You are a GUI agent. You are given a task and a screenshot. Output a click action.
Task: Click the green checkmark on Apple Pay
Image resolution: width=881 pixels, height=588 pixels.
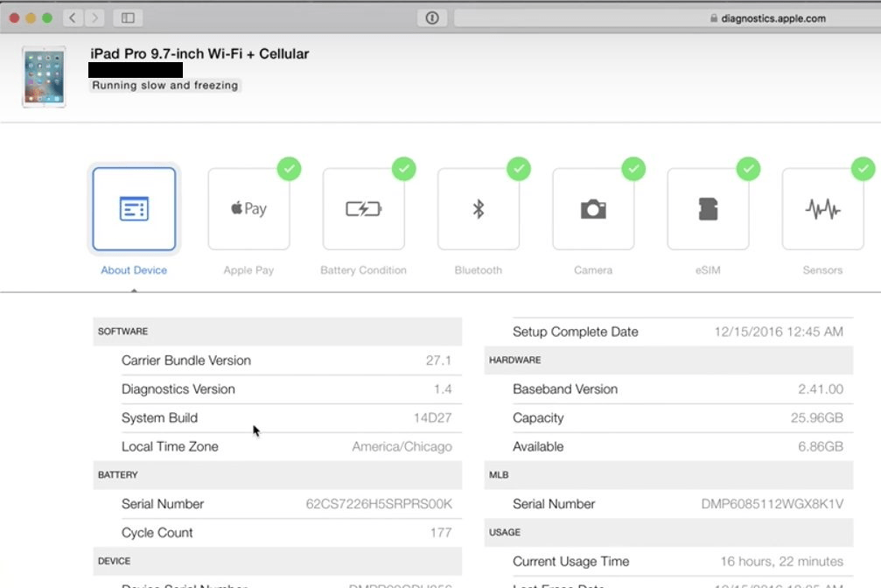(x=289, y=169)
